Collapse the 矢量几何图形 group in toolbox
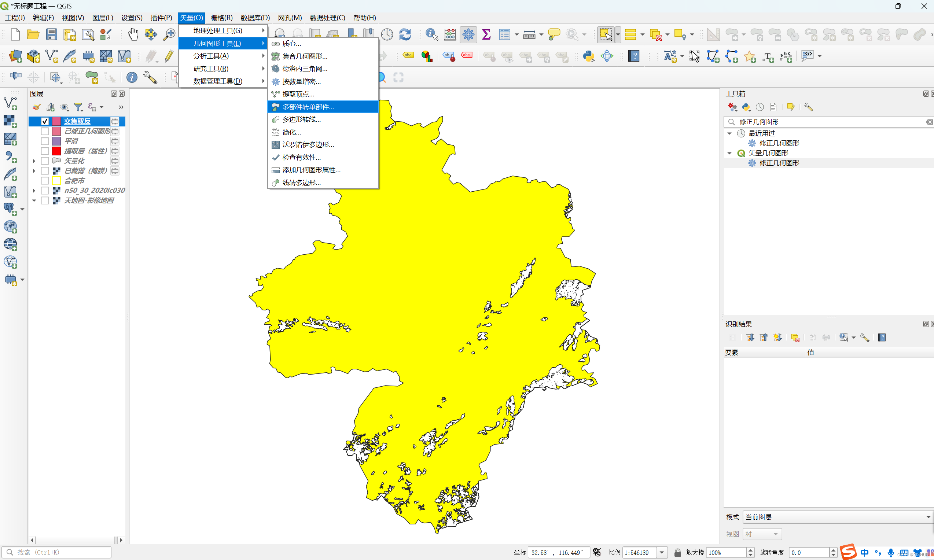Image resolution: width=934 pixels, height=560 pixels. [729, 153]
